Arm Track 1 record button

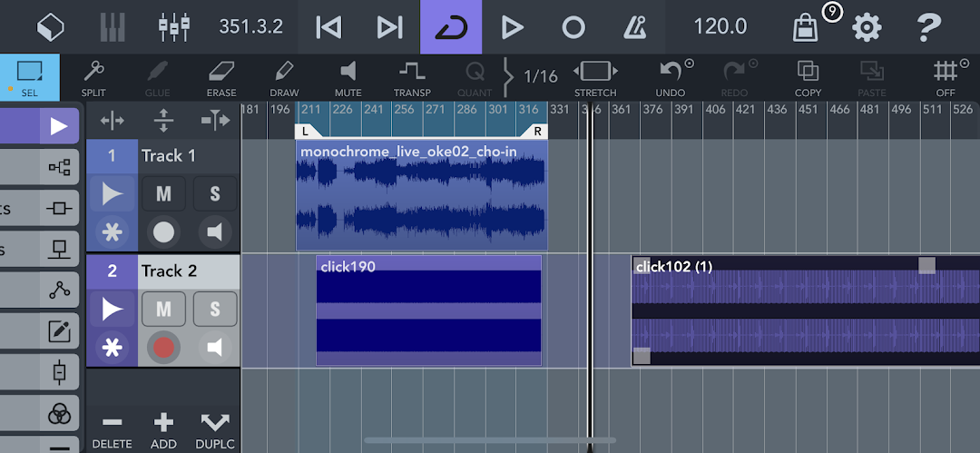pyautogui.click(x=163, y=232)
